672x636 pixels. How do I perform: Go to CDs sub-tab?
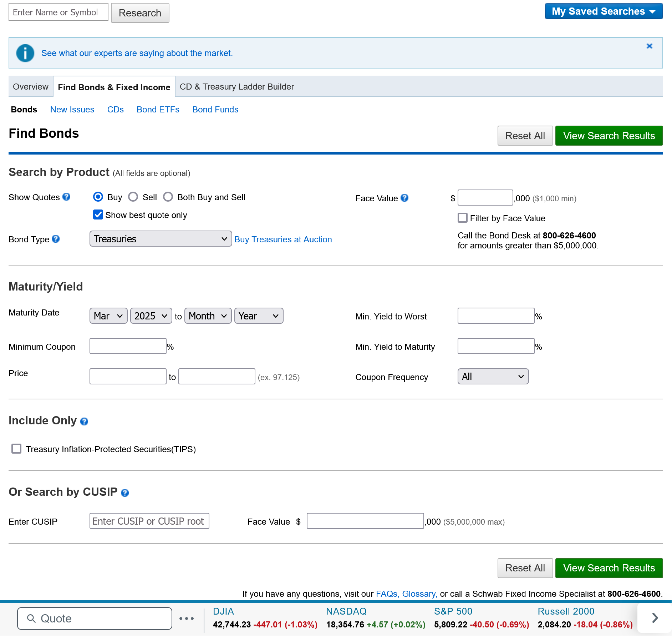[x=116, y=110]
